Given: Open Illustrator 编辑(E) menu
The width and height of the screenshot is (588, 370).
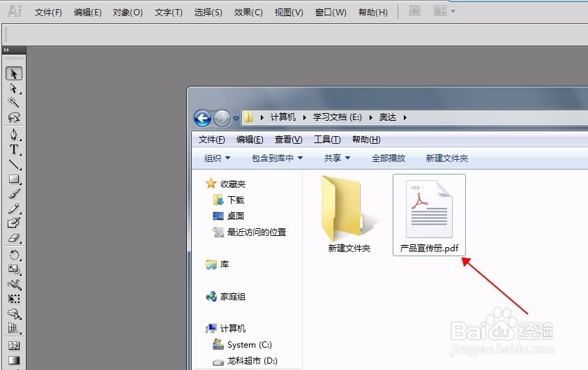Looking at the screenshot, I should 87,13.
